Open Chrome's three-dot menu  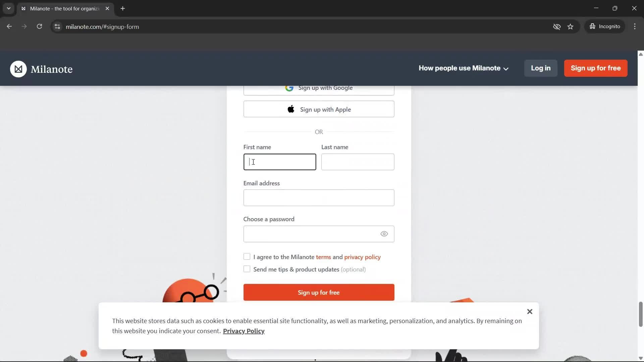(635, 26)
